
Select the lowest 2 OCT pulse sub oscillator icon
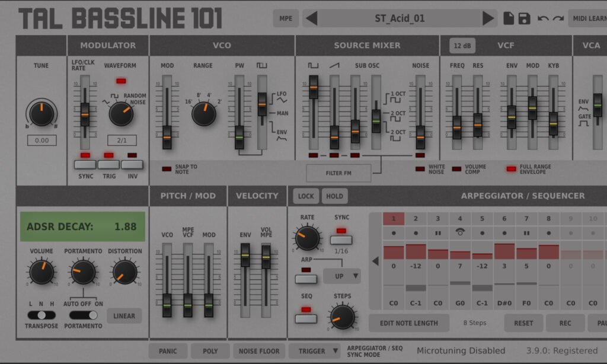[x=395, y=138]
